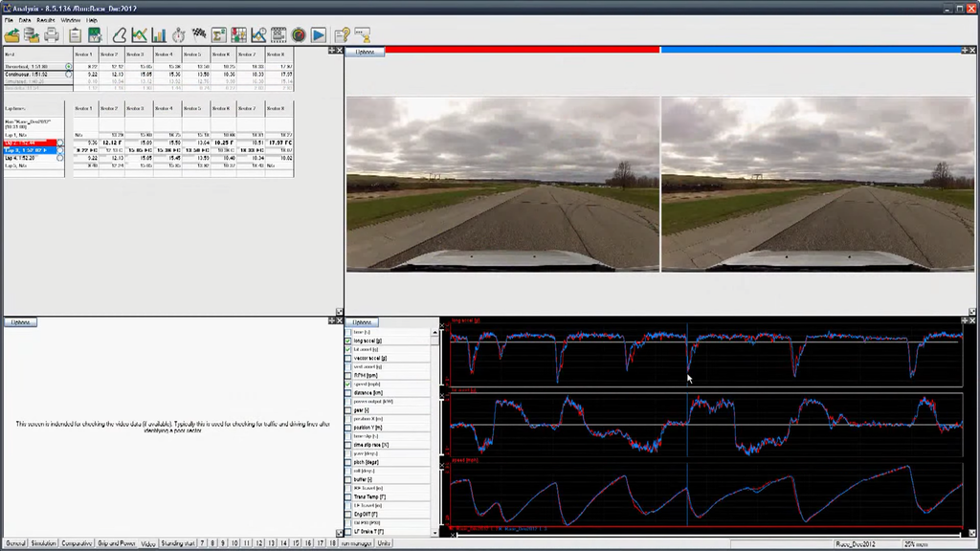
Task: Click the blue play video icon
Action: (318, 35)
